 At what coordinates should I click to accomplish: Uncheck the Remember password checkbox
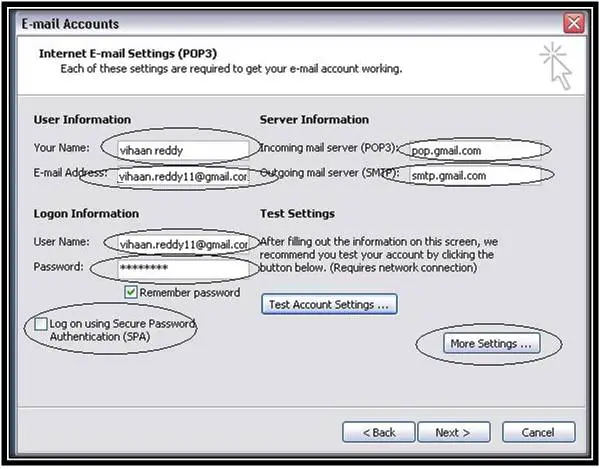(130, 293)
